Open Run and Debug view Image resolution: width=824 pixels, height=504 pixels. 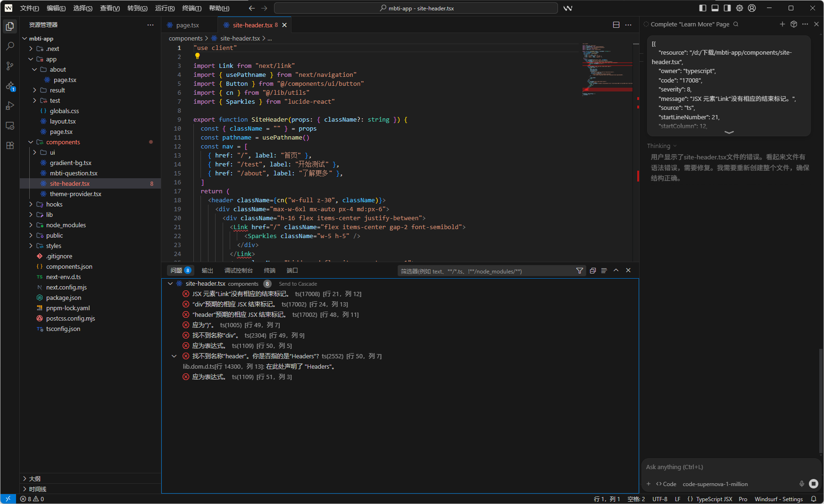pyautogui.click(x=10, y=106)
